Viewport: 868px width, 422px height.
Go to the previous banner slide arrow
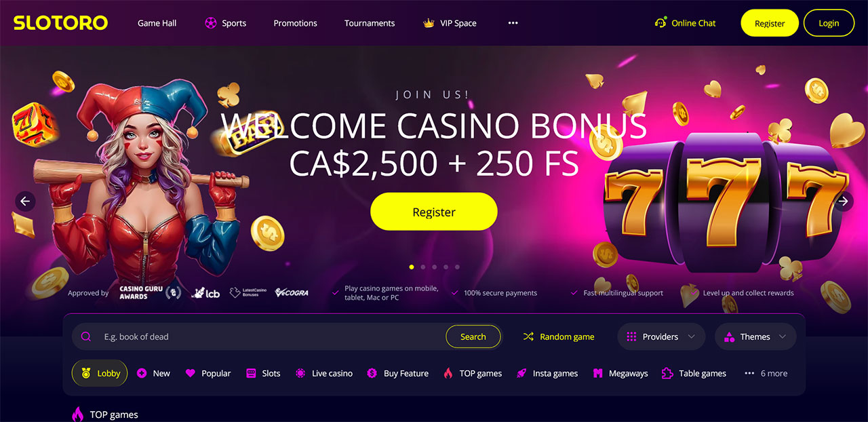(x=25, y=201)
